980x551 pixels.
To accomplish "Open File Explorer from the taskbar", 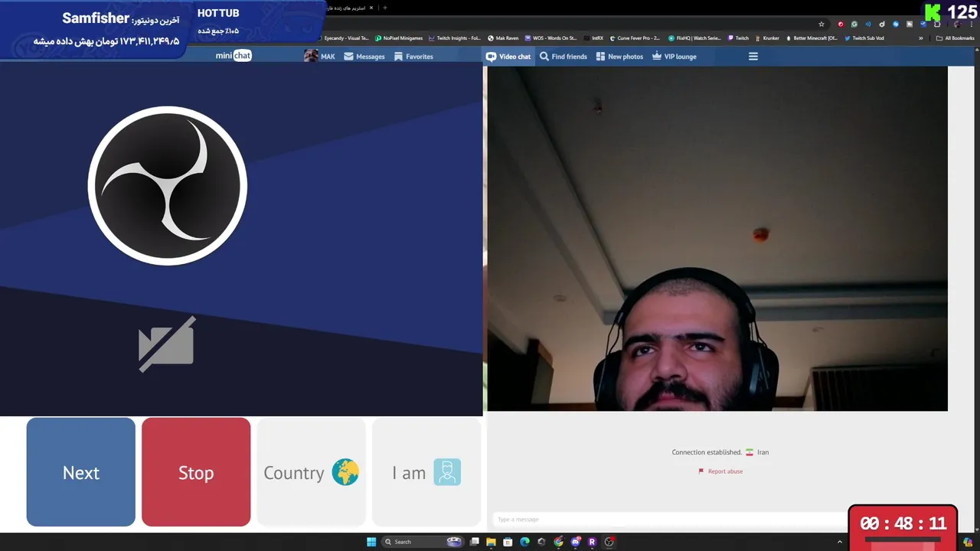I will pyautogui.click(x=491, y=542).
